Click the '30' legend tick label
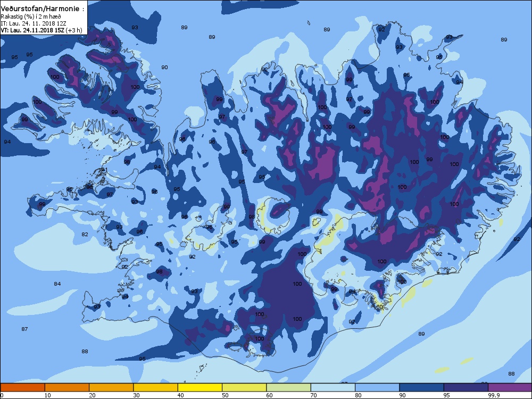This screenshot has height=399, width=532. (136, 395)
